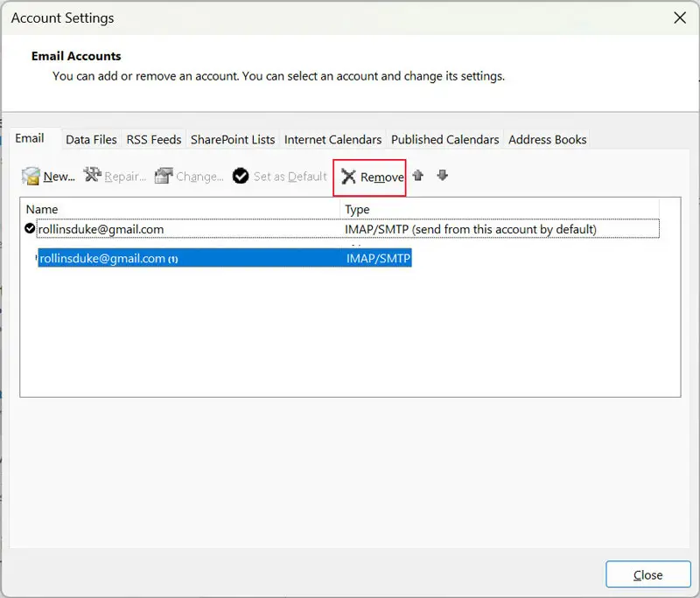Go to SharePoint Lists tab
700x598 pixels.
pos(233,140)
